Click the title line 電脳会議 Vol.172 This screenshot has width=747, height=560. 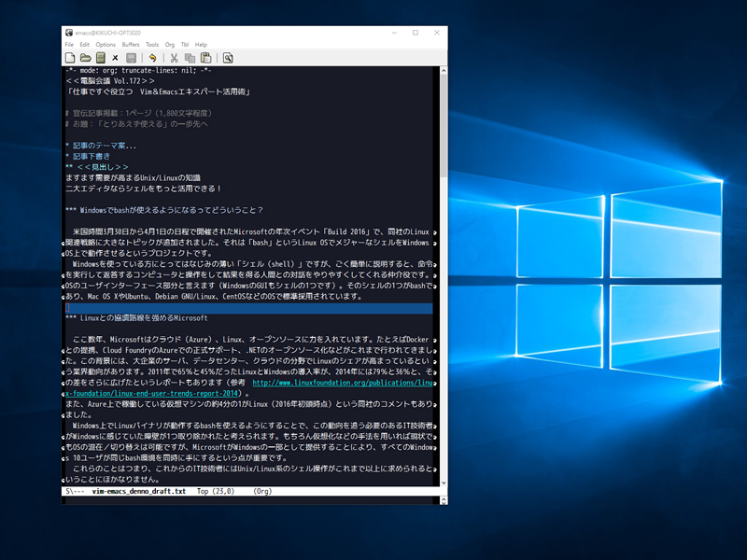[110, 81]
